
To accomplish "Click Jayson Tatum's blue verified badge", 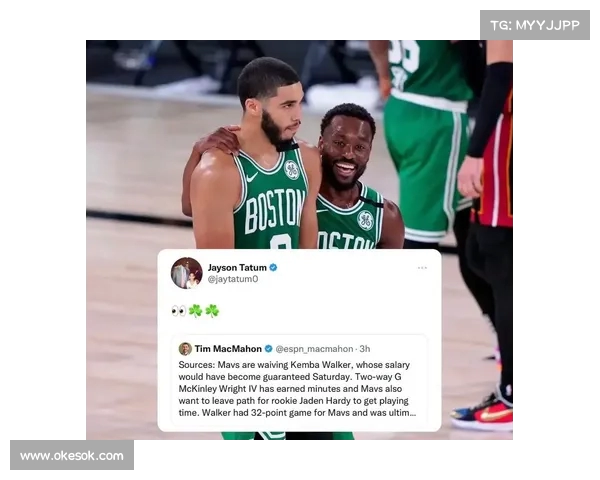I will point(273,268).
